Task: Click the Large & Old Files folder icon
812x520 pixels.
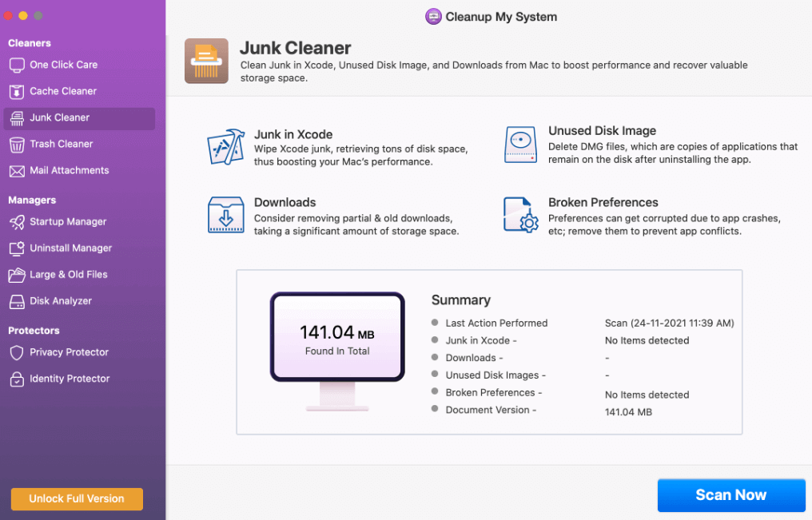Action: point(17,275)
